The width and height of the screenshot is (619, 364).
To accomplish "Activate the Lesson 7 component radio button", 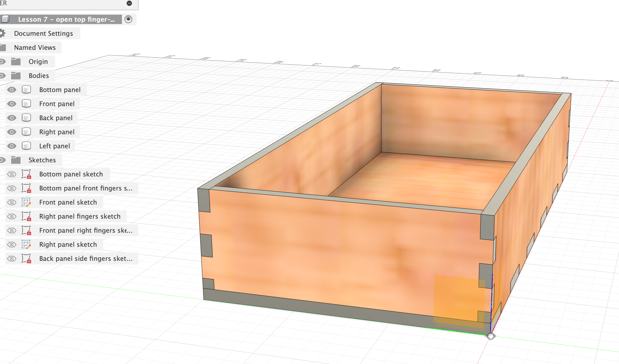I will (x=128, y=19).
